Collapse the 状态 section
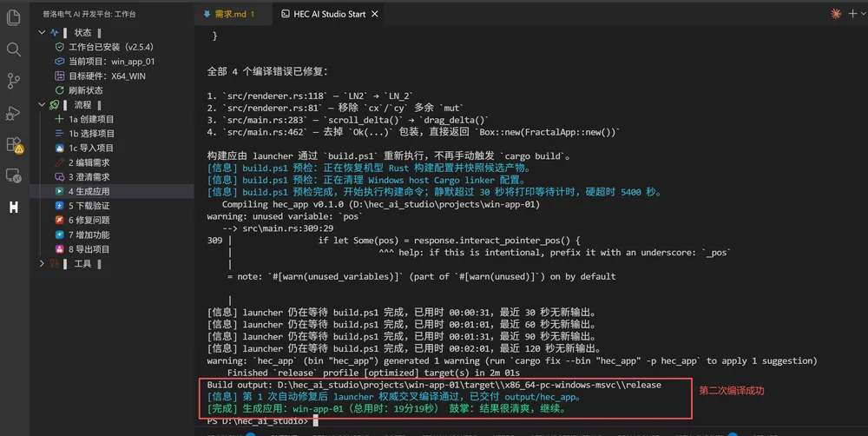Image resolution: width=868 pixels, height=436 pixels. 42,33
